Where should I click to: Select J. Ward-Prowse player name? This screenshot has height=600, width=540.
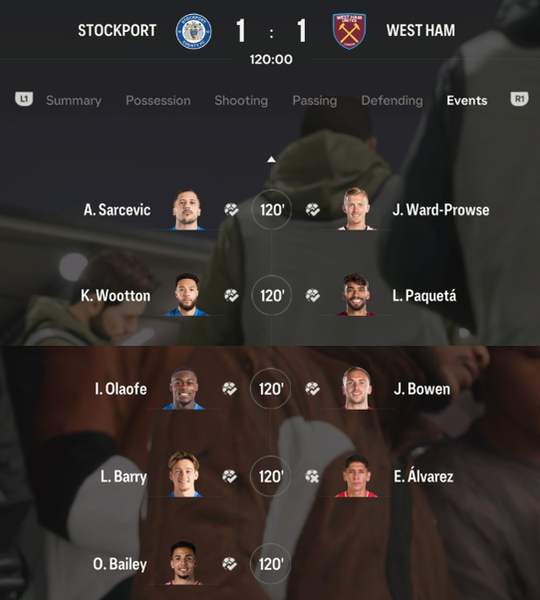tap(441, 210)
